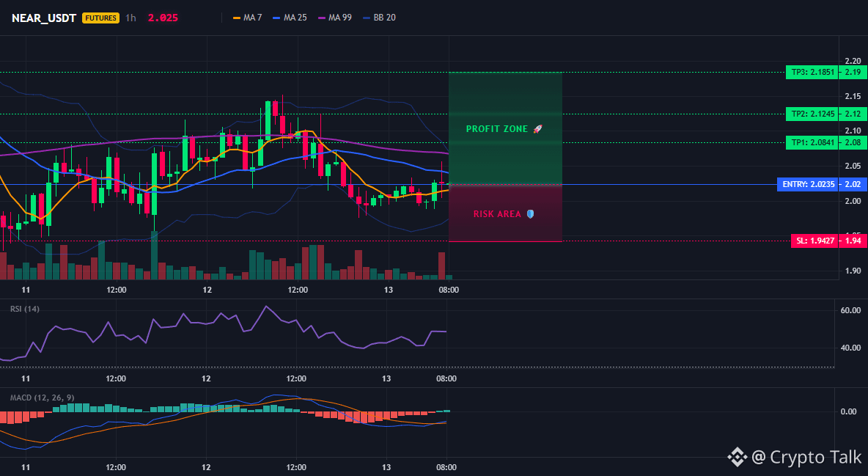This screenshot has height=476, width=868.
Task: Click the 0.00 MACD axis value
Action: [849, 411]
